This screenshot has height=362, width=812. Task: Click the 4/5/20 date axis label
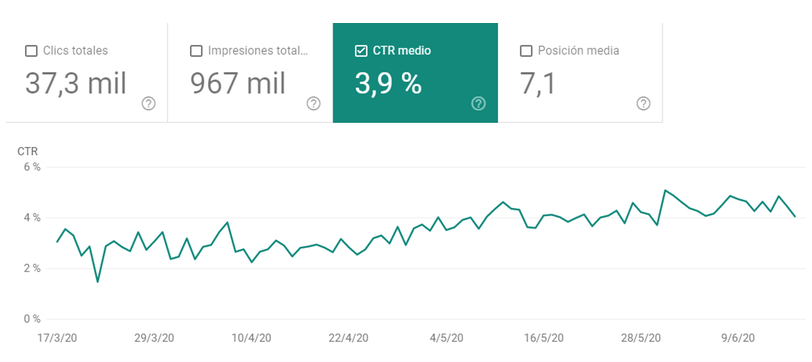(x=446, y=338)
